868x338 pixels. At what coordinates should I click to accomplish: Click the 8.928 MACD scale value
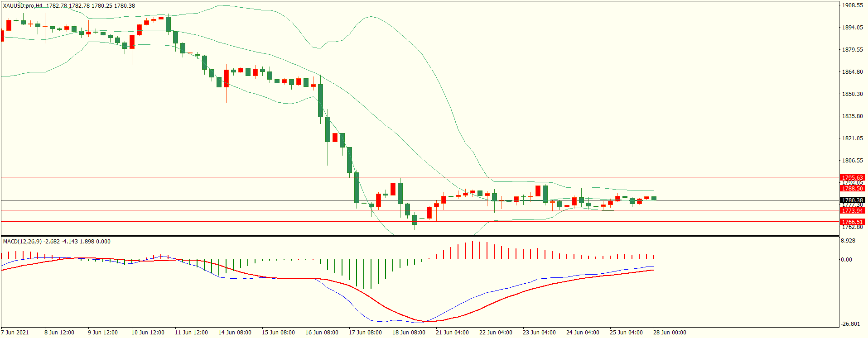(848, 241)
